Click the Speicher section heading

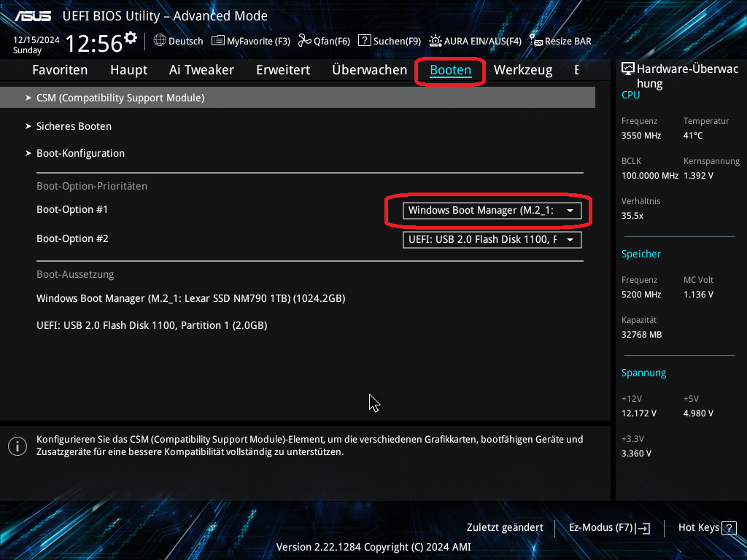(641, 254)
